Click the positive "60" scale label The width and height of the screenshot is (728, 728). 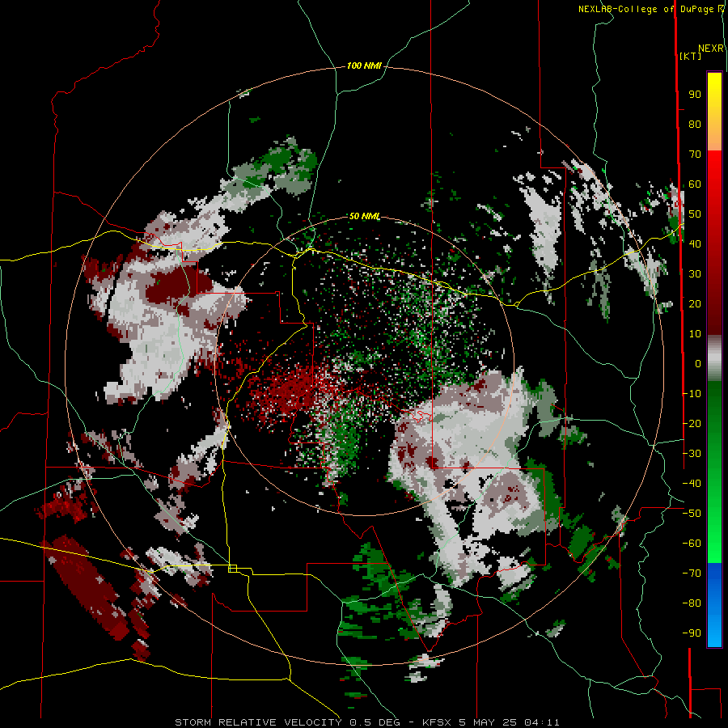695,184
